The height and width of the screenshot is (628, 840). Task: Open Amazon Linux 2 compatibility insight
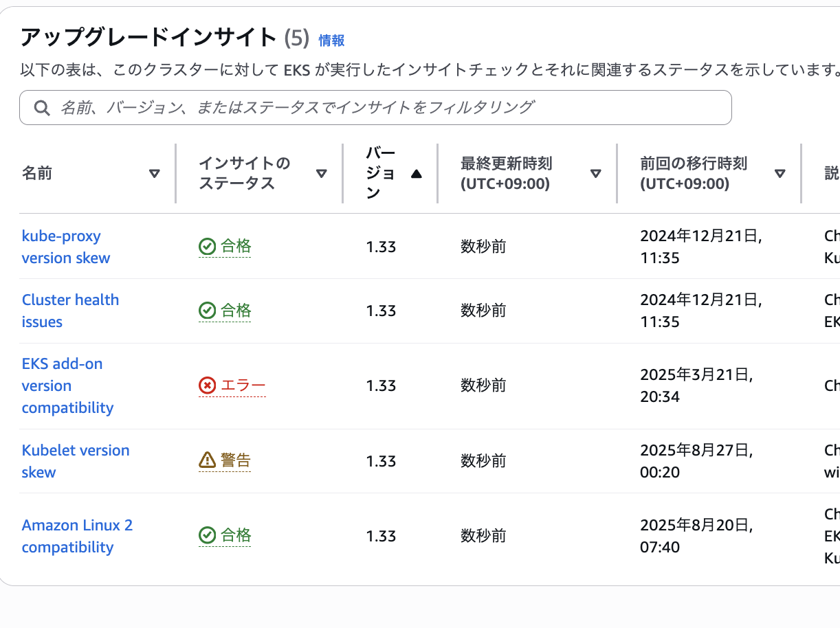(77, 536)
